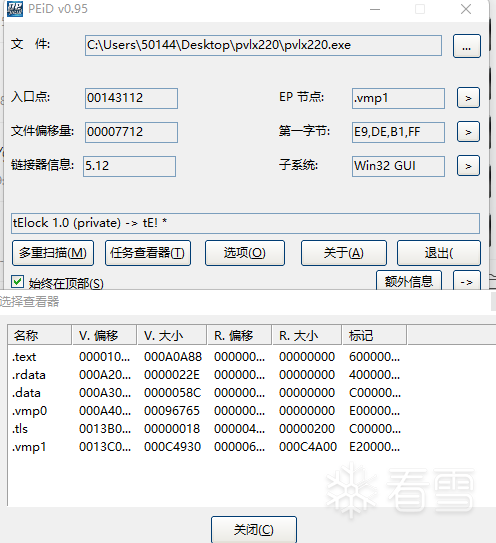
Task: Click the 关于(A) about button
Action: tap(344, 253)
